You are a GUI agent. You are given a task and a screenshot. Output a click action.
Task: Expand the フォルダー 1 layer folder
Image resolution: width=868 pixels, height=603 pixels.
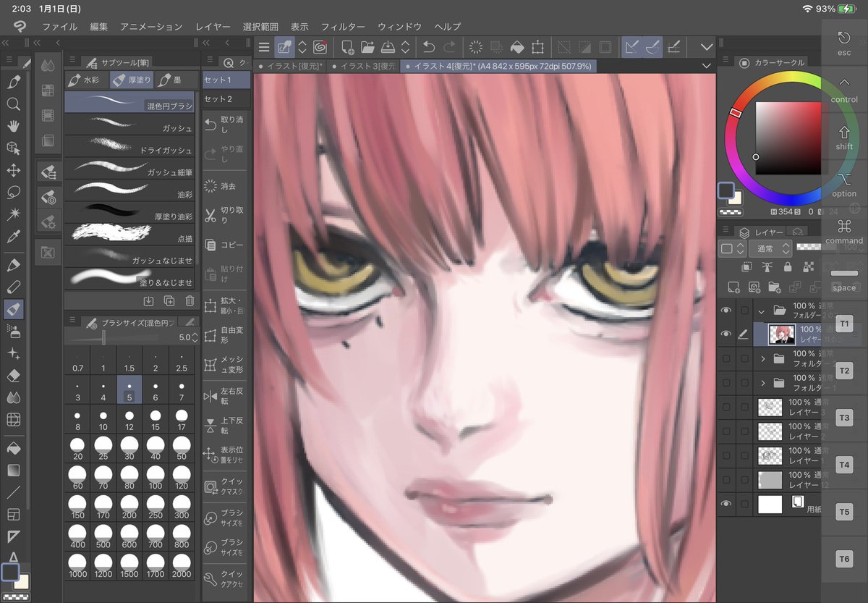tap(763, 382)
